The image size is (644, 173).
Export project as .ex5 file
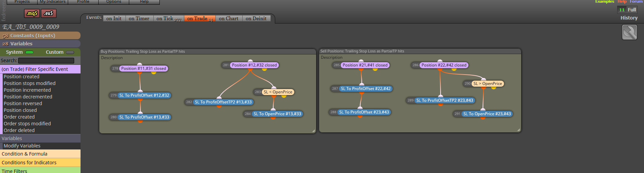coord(49,13)
